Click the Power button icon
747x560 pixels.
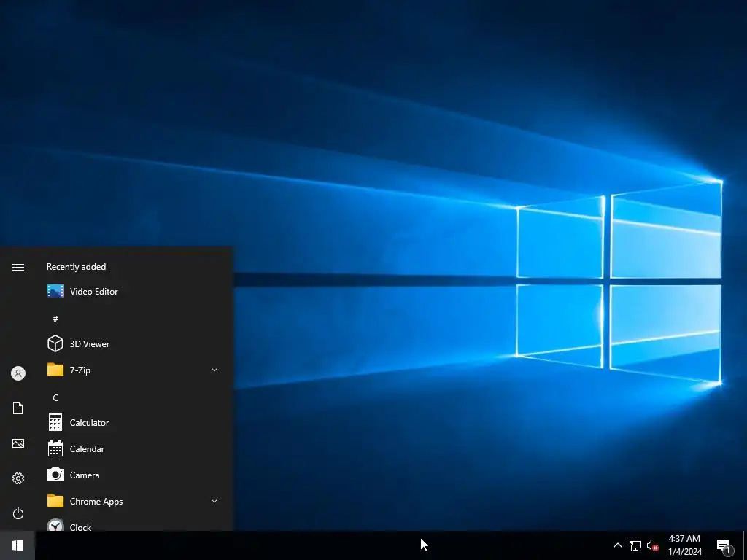[x=18, y=513]
